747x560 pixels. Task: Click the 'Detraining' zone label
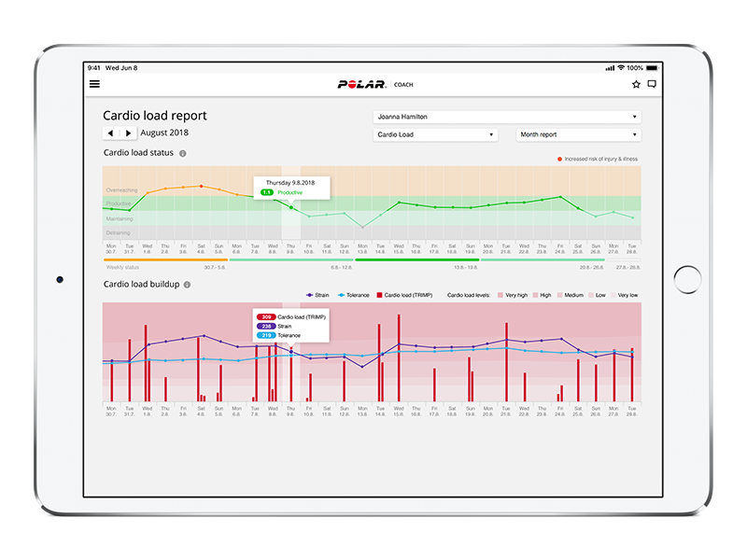118,232
